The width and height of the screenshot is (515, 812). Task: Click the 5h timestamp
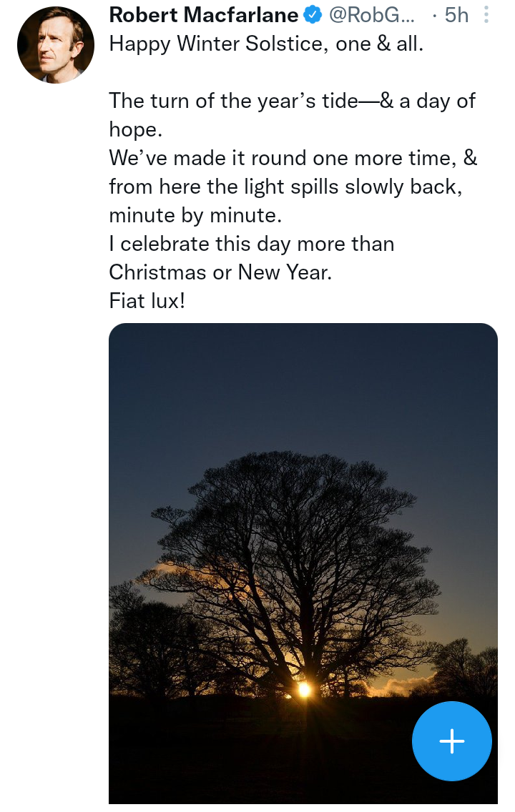pyautogui.click(x=456, y=15)
